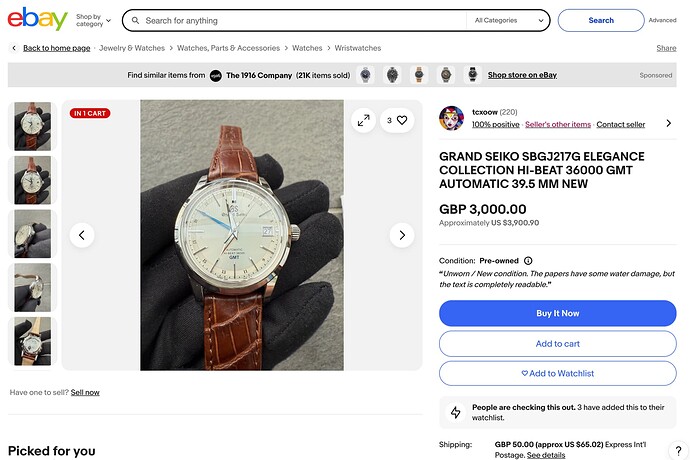Show the previous watch photo

pyautogui.click(x=82, y=235)
